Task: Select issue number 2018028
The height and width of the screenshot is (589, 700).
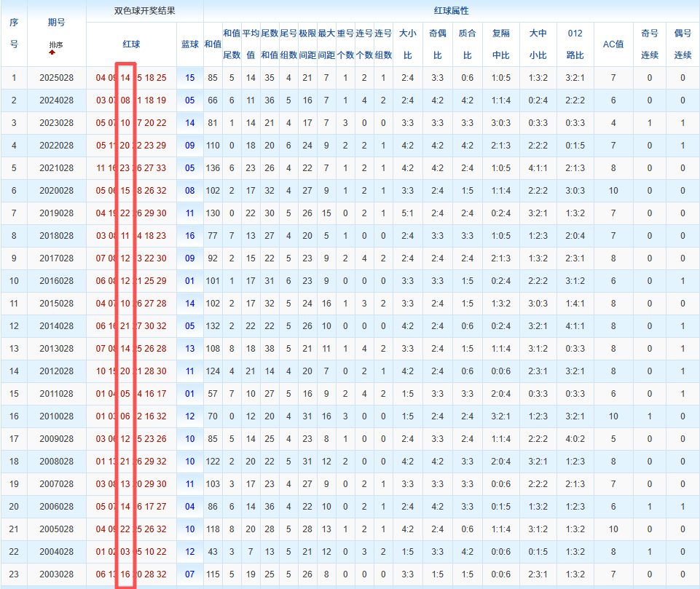Action: (56, 236)
